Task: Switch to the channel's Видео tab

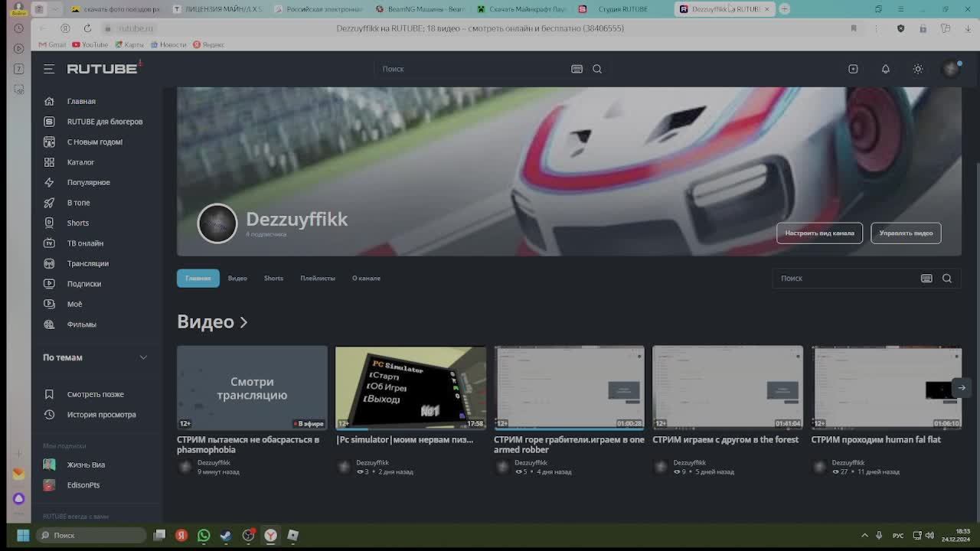Action: (237, 278)
